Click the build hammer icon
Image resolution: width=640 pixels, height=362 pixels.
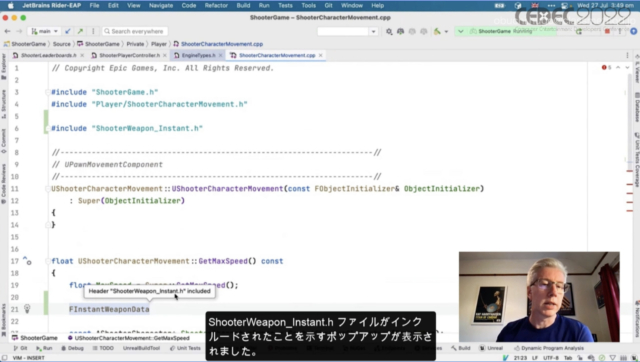(437, 31)
